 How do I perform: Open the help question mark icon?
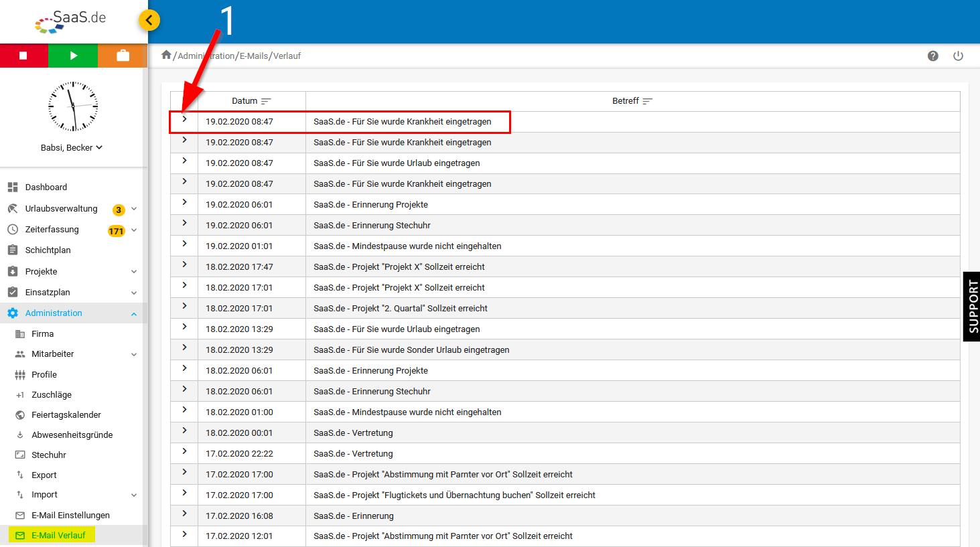tap(933, 56)
